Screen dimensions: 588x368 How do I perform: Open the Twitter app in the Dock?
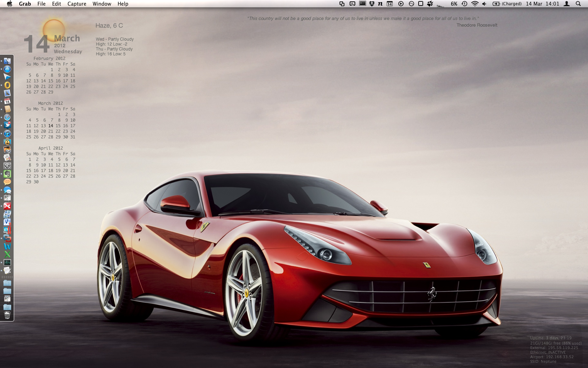click(7, 125)
